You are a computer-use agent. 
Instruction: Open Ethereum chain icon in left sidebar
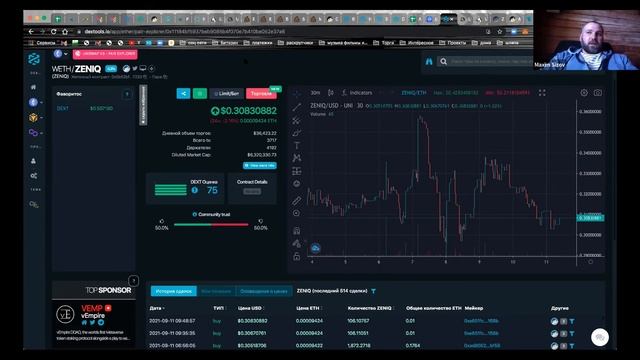[33, 102]
